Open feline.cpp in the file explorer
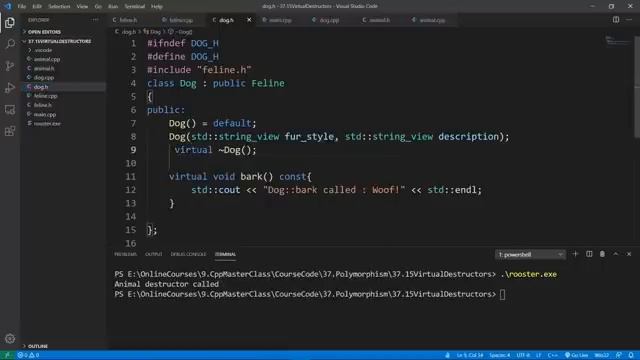The image size is (640, 360). coord(45,96)
